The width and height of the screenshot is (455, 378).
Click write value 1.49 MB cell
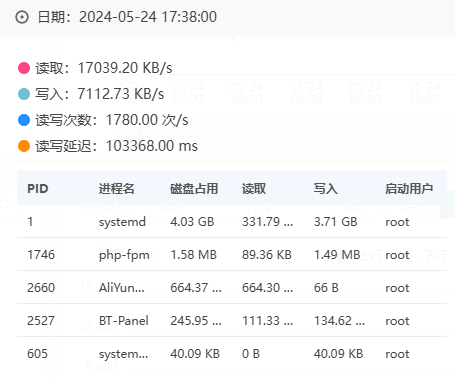[x=337, y=255]
